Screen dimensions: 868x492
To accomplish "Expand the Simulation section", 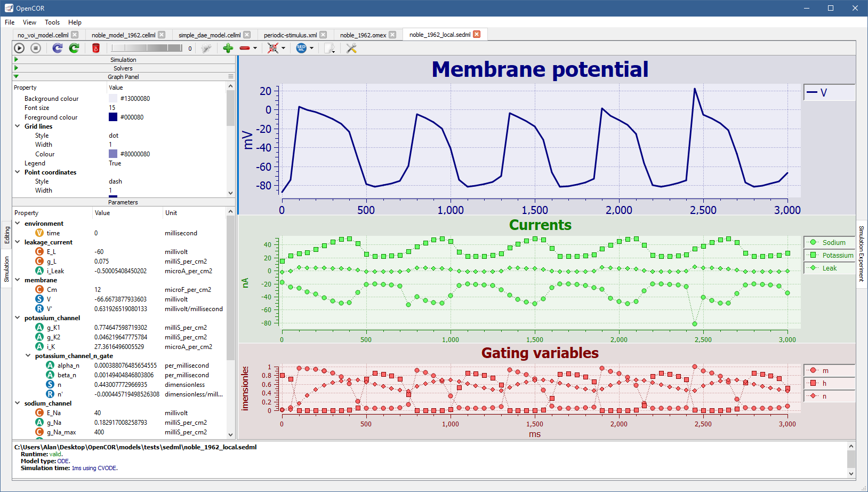I will point(123,60).
